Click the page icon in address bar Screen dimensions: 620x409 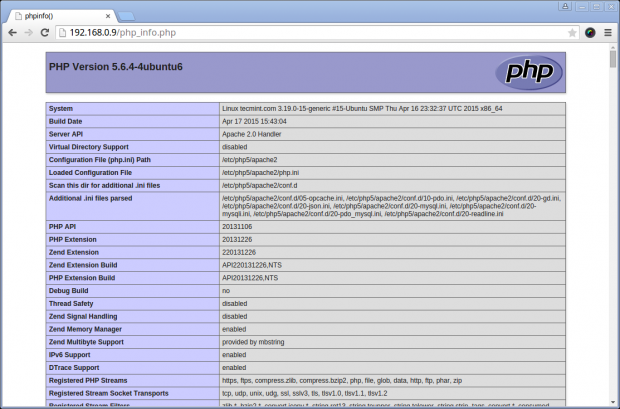(x=62, y=33)
